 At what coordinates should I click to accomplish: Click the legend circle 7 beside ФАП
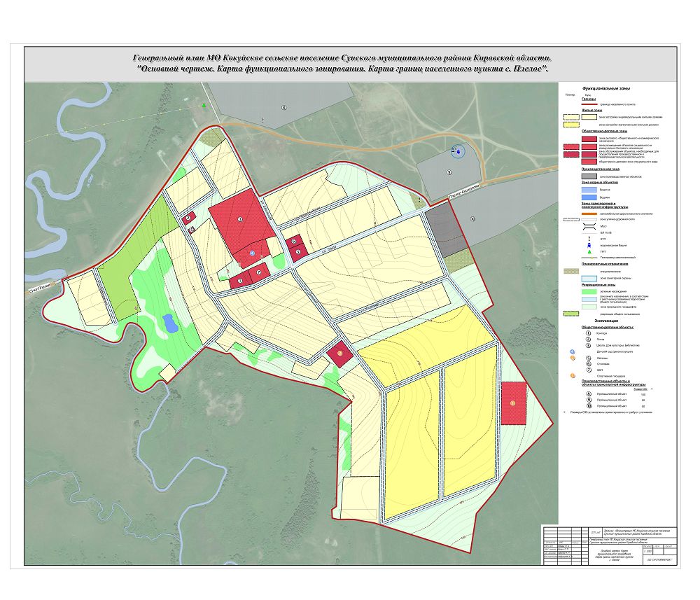coord(589,370)
